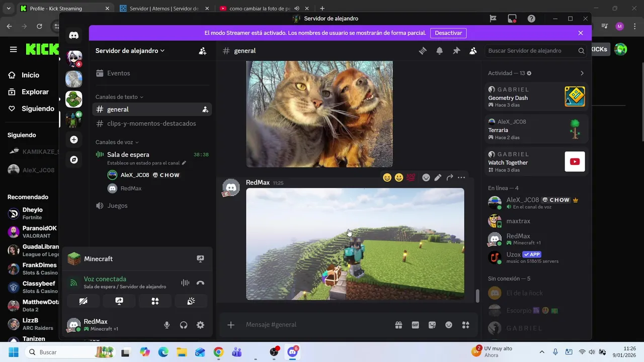Open Kick hamburger menu icon
This screenshot has width=644, height=362.
14,49
